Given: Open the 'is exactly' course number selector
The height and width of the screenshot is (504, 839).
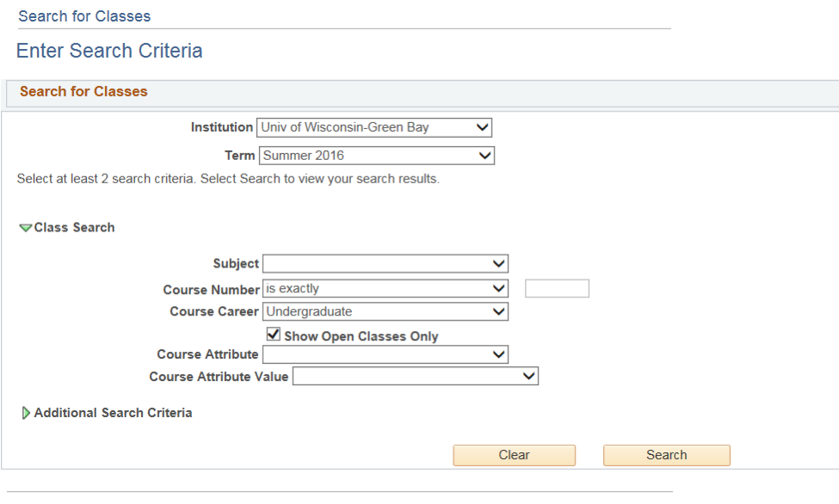Looking at the screenshot, I should (386, 289).
